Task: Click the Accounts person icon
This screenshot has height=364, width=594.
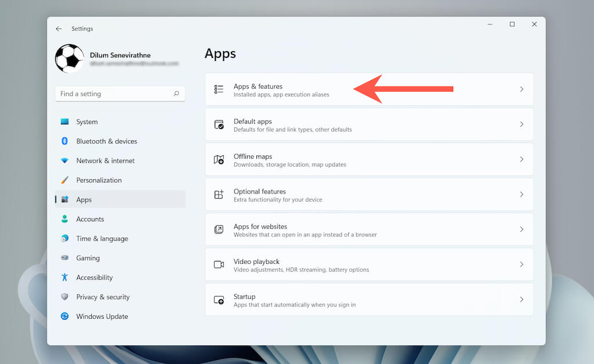Action: click(x=65, y=219)
